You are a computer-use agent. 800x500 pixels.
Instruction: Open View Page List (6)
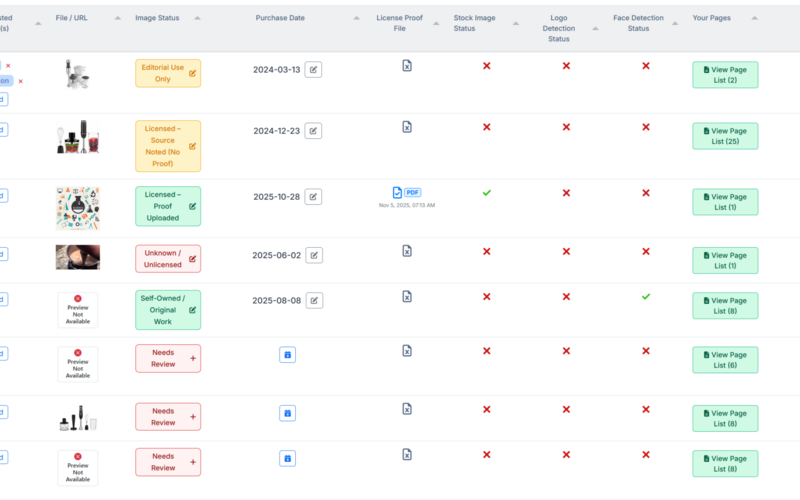[x=725, y=360]
